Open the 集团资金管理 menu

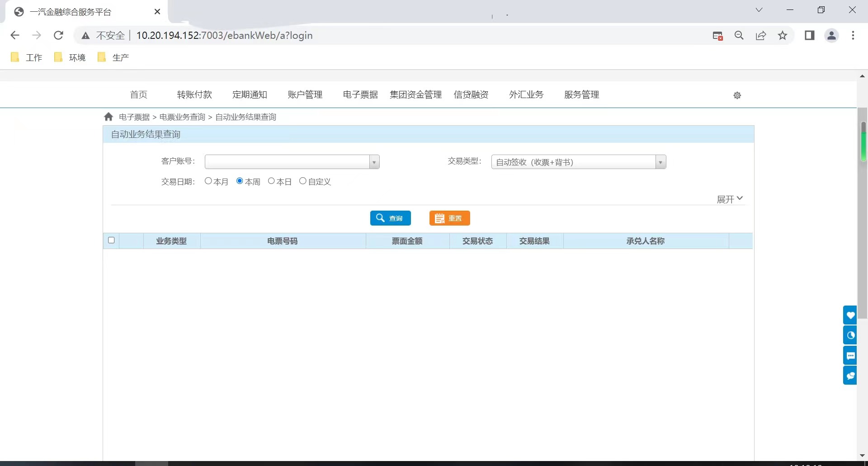click(416, 94)
